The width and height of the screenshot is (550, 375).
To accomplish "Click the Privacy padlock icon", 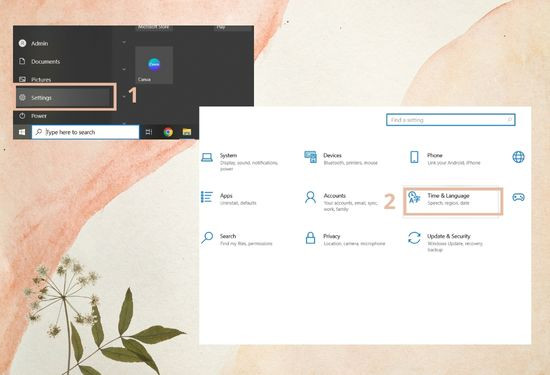I will 310,238.
